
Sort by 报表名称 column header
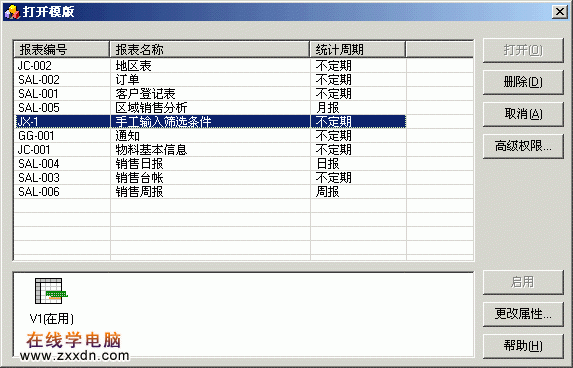[210, 49]
